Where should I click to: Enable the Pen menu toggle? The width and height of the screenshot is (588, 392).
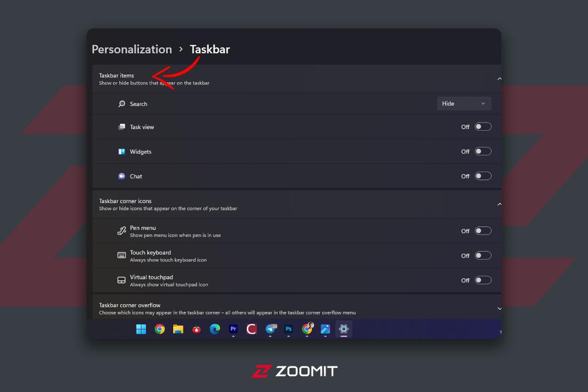click(483, 231)
